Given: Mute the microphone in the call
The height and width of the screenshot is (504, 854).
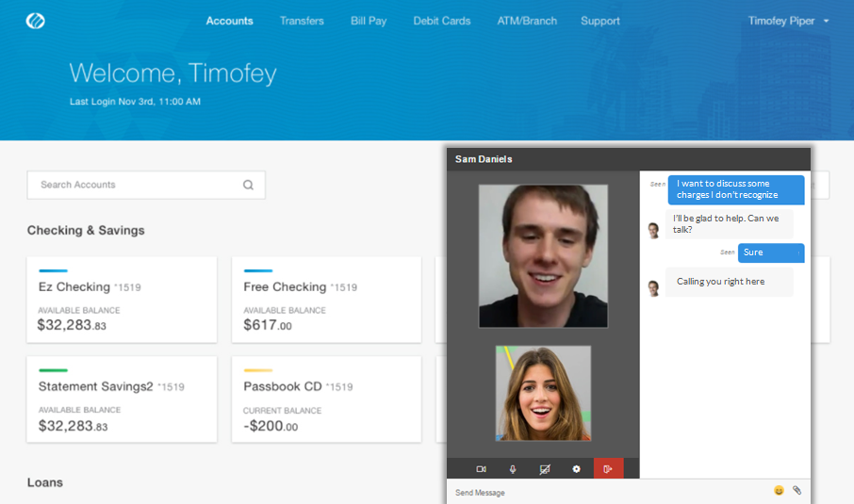Looking at the screenshot, I should [513, 469].
